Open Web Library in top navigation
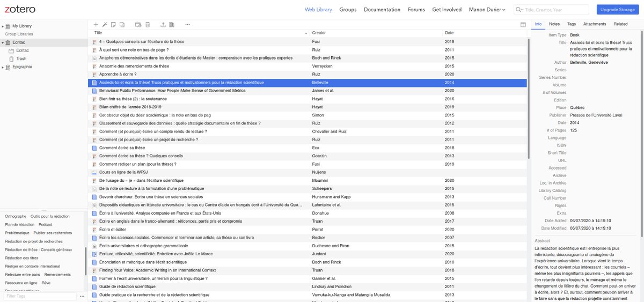This screenshot has height=302, width=644. tap(318, 10)
